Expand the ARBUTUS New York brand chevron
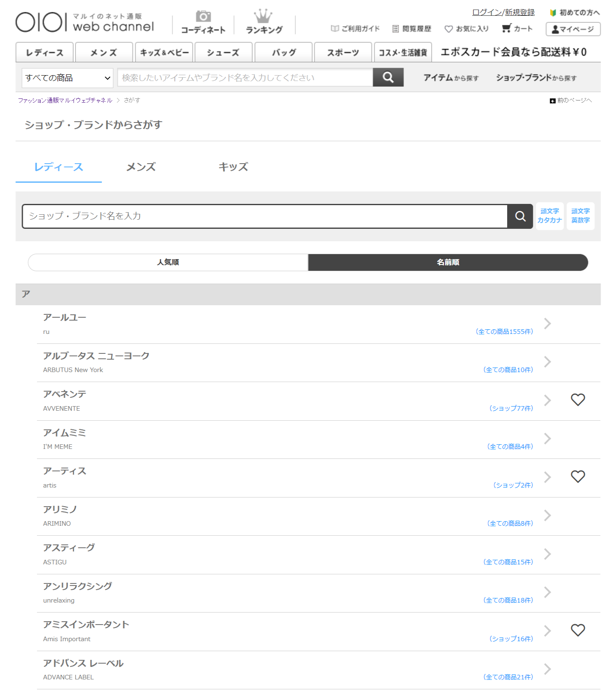The image size is (616, 696). click(547, 362)
